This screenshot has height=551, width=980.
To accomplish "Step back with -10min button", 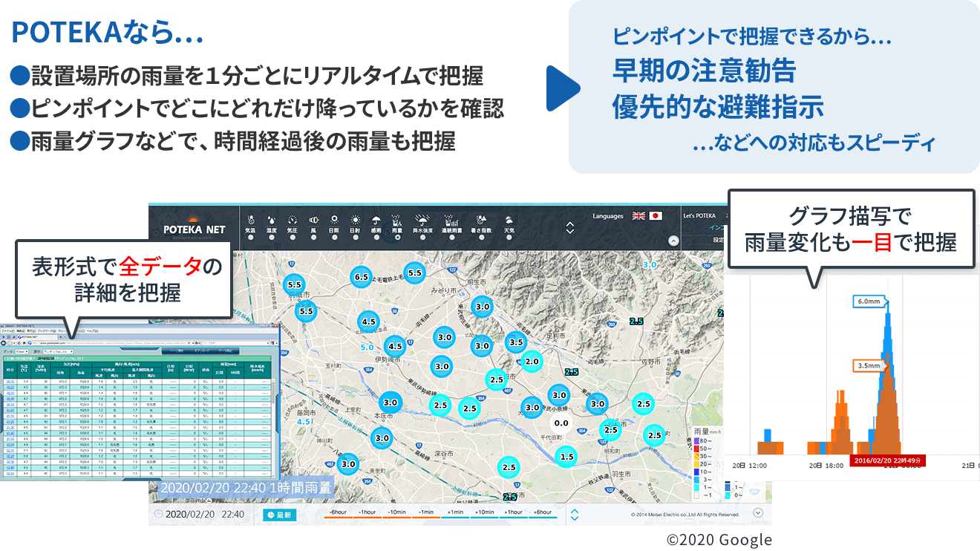I will pyautogui.click(x=396, y=512).
